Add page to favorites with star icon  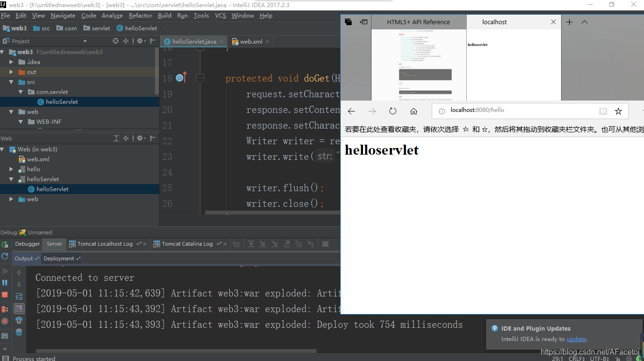click(618, 111)
